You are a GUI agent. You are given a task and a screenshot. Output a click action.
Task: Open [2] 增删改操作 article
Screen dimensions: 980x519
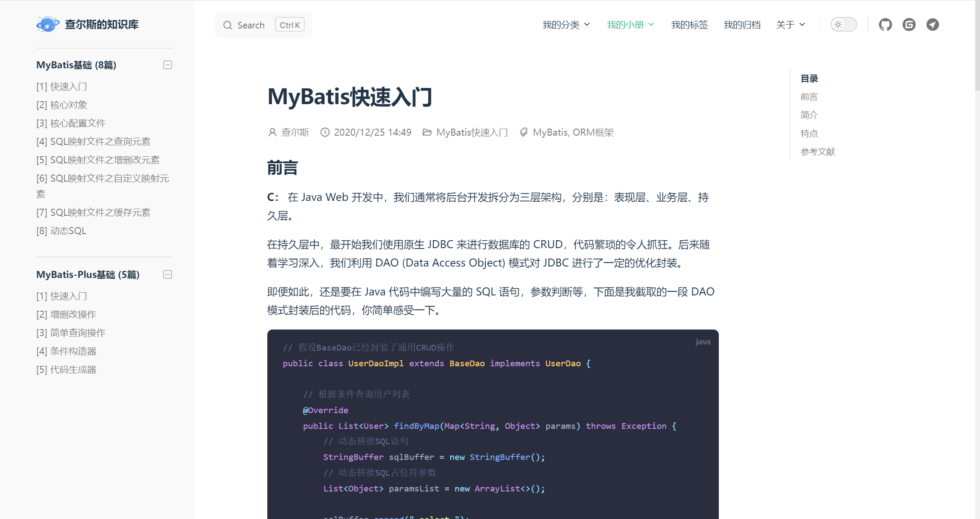coord(66,315)
